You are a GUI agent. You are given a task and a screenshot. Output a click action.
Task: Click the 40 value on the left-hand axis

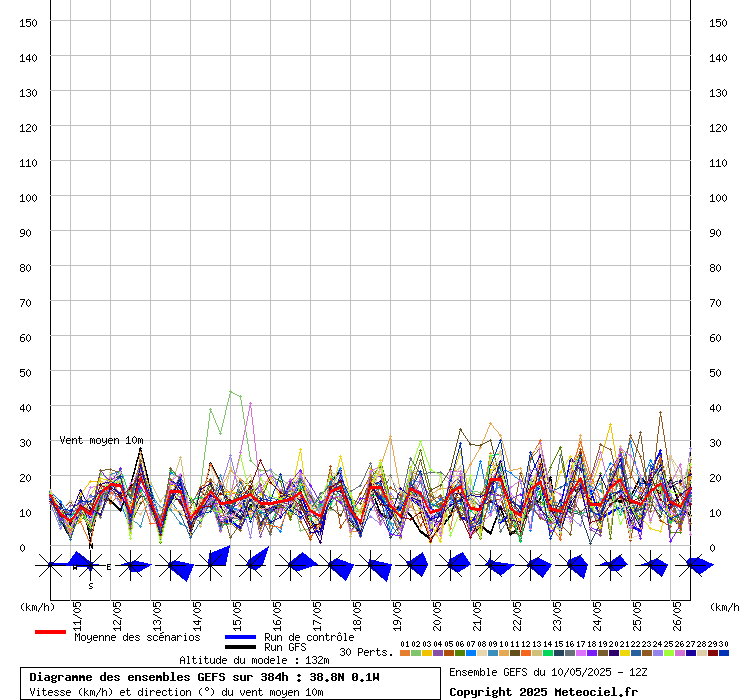[25, 408]
